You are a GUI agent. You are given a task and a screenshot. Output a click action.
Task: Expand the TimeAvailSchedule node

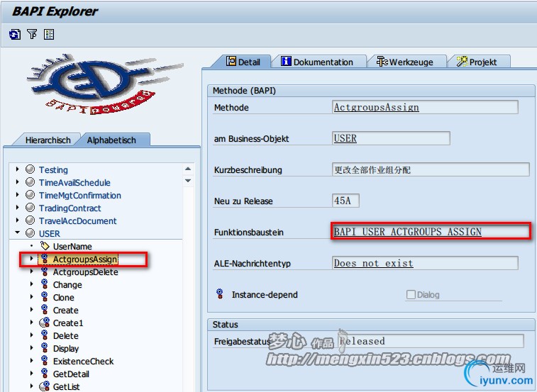pyautogui.click(x=17, y=181)
